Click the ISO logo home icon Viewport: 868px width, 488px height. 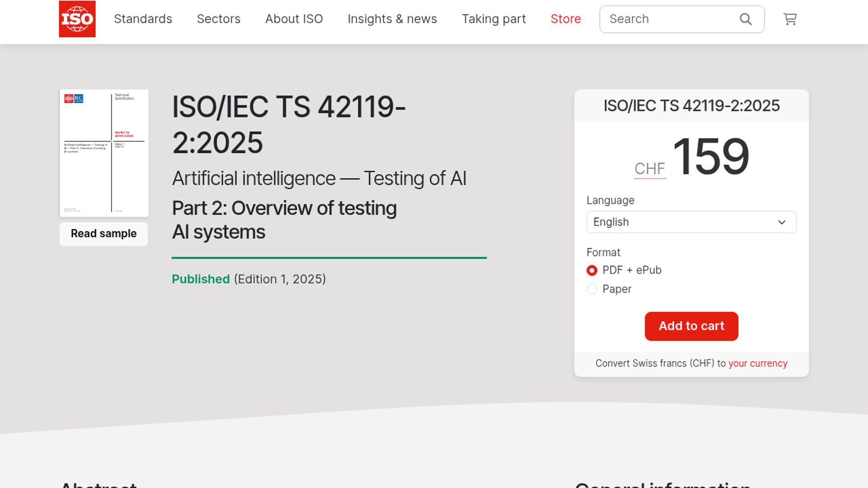pyautogui.click(x=77, y=19)
